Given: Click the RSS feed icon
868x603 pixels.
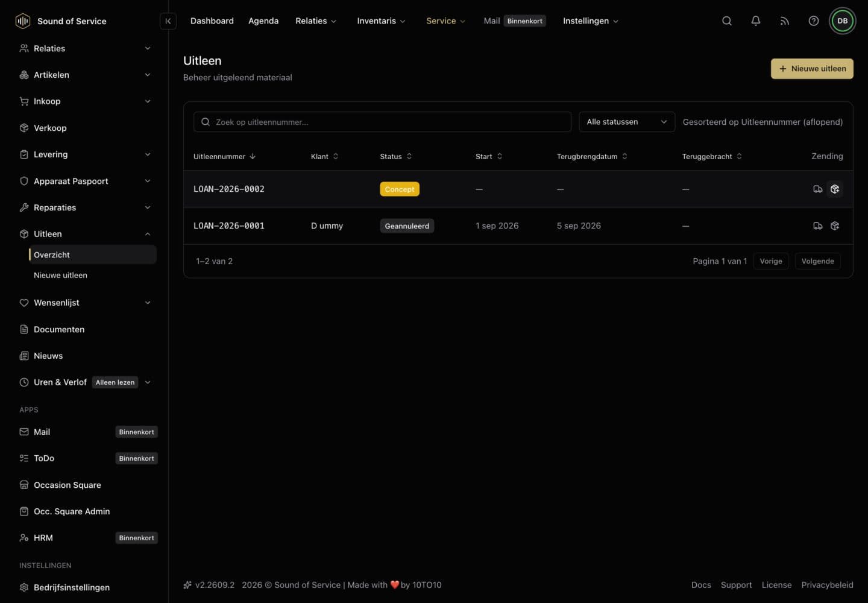Looking at the screenshot, I should tap(785, 21).
